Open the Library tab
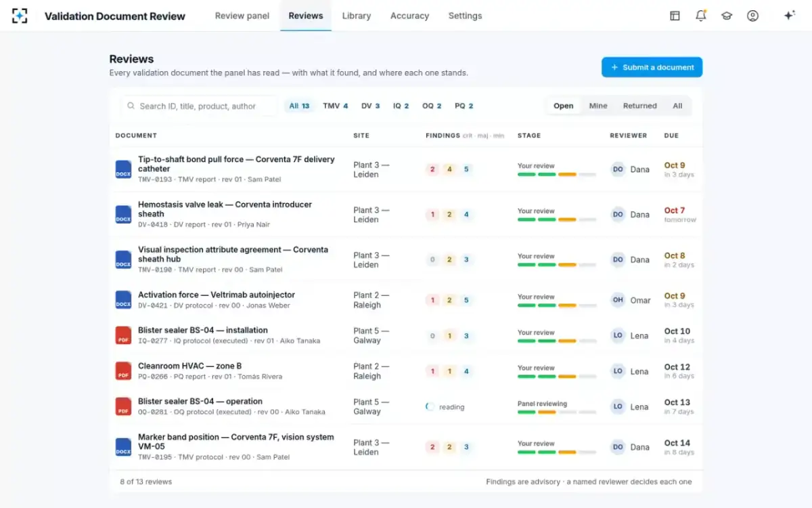Viewport: 812px width, 508px height. 357,16
